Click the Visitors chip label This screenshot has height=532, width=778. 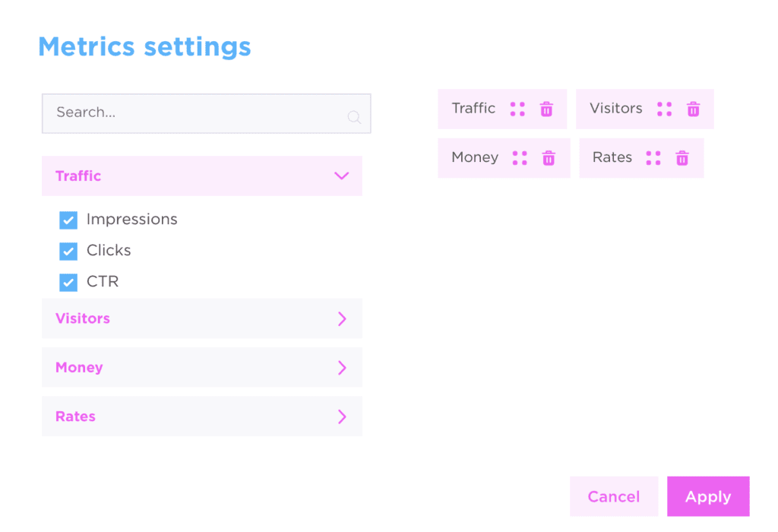pos(615,108)
